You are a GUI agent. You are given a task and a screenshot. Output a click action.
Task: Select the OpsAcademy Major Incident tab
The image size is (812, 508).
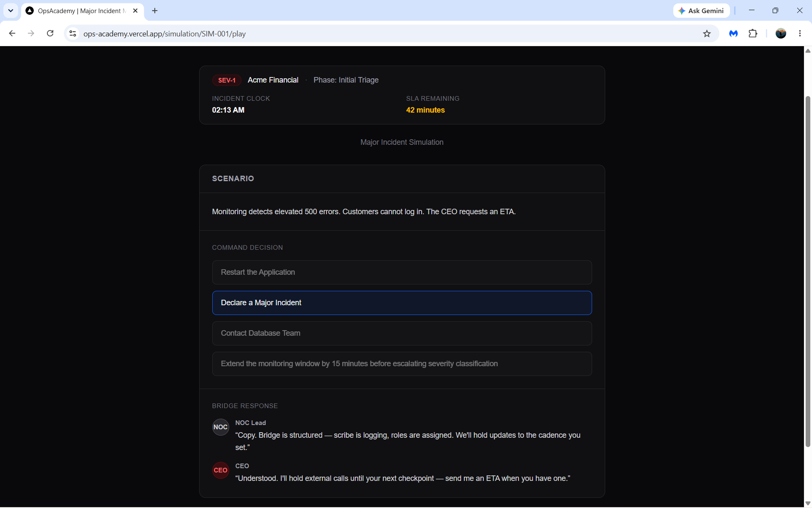(x=82, y=11)
